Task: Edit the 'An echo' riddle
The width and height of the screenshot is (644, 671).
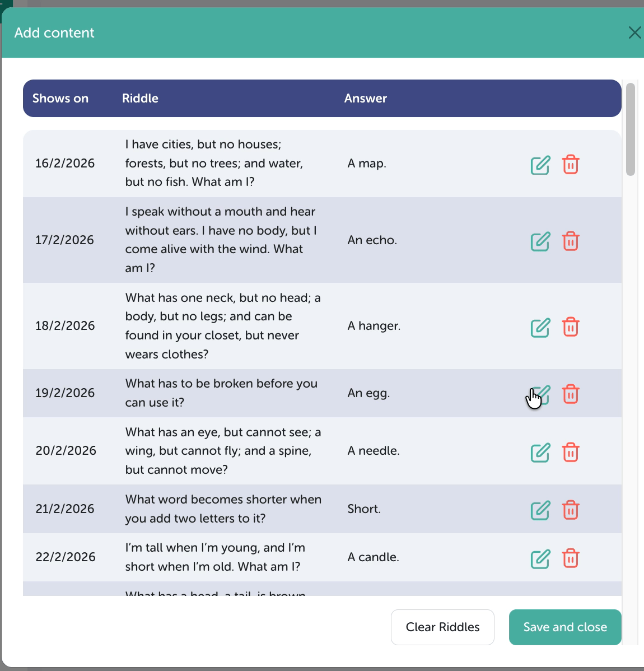Action: coord(540,241)
